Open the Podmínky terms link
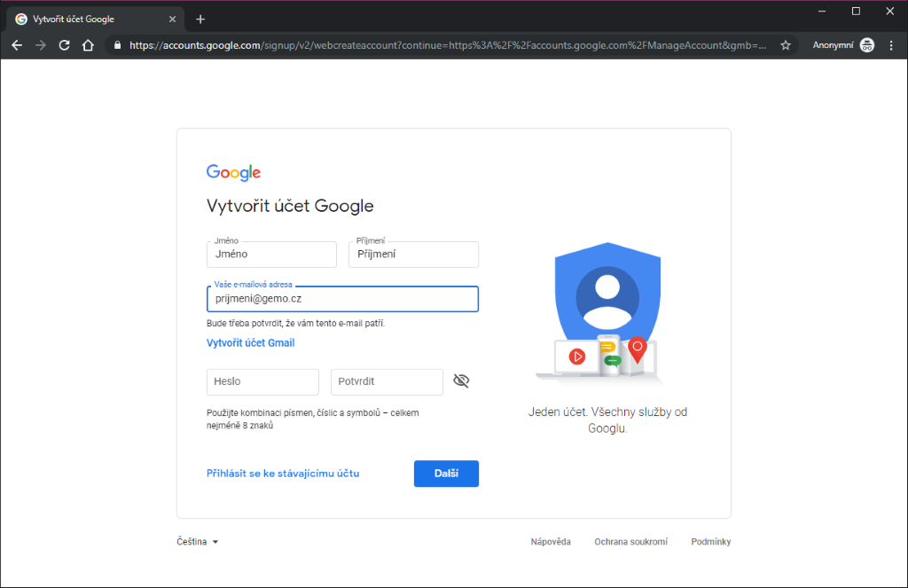The height and width of the screenshot is (588, 908). pos(711,542)
